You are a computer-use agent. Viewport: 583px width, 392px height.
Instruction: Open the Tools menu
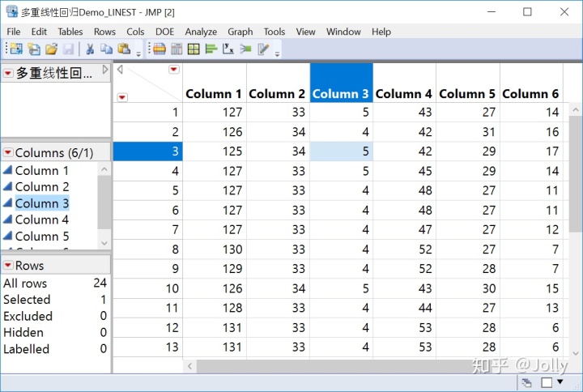point(274,32)
